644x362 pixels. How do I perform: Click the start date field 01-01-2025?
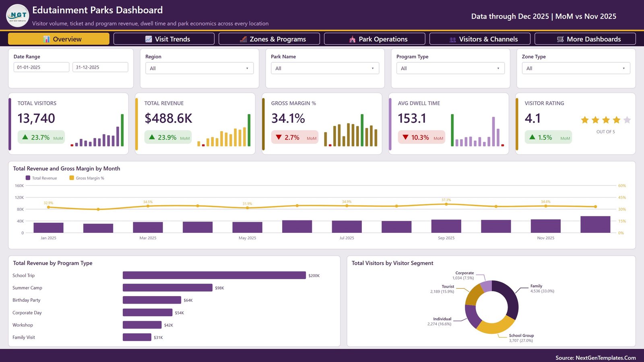point(41,67)
